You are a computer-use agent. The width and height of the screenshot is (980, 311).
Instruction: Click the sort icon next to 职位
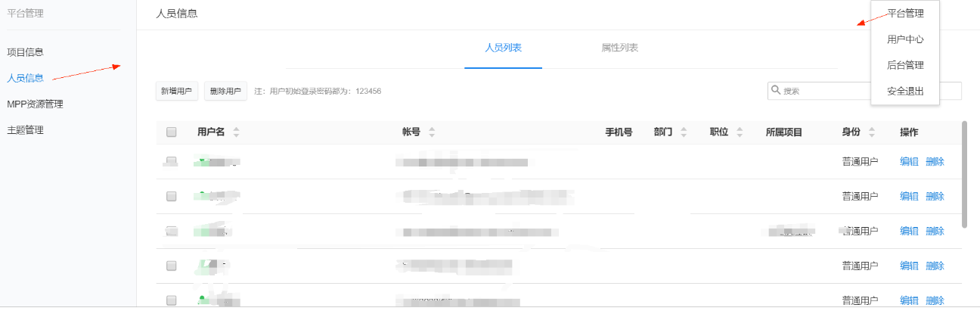click(740, 132)
